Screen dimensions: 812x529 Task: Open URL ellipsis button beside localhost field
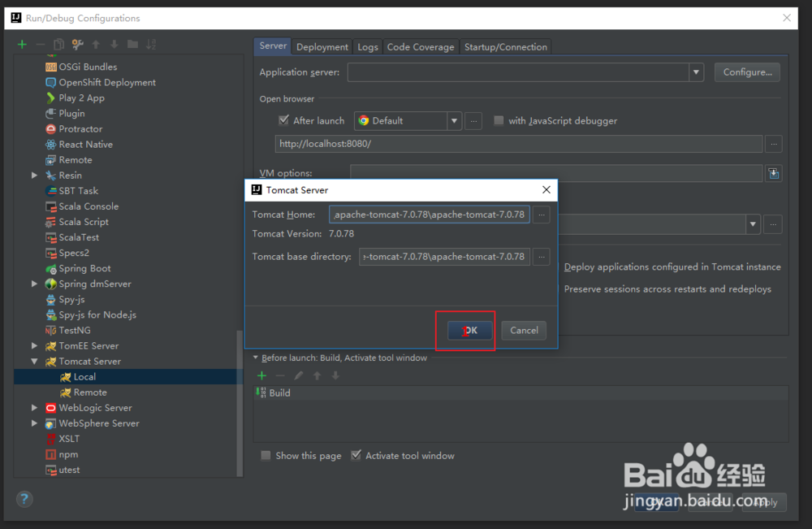click(774, 144)
